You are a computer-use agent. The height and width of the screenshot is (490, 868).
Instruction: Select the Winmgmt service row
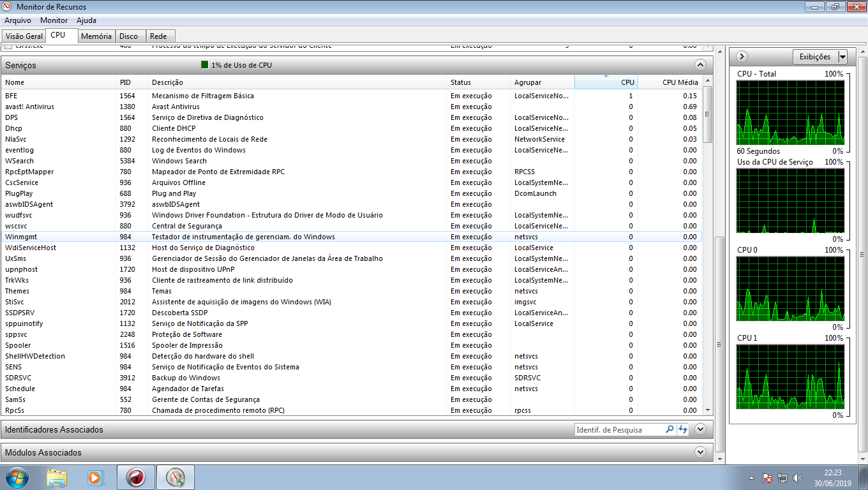tap(351, 237)
